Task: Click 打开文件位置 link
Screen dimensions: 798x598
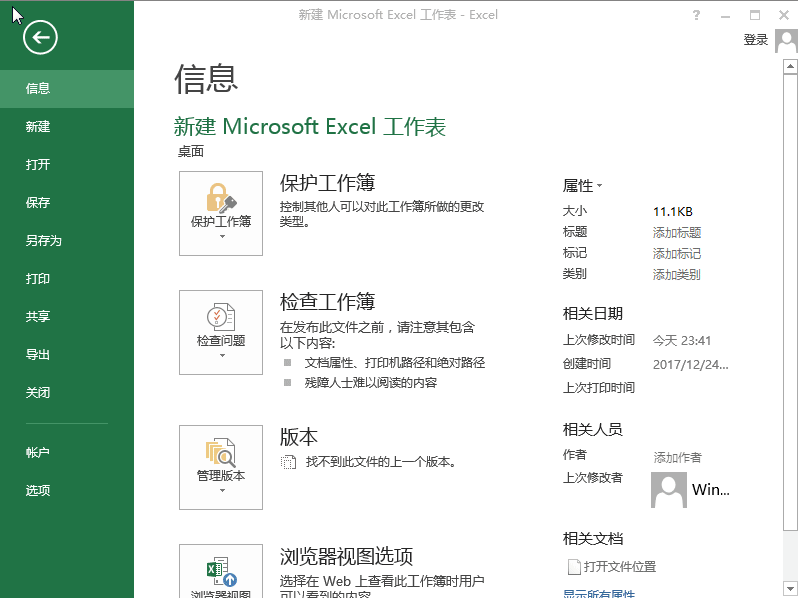Action: point(619,566)
